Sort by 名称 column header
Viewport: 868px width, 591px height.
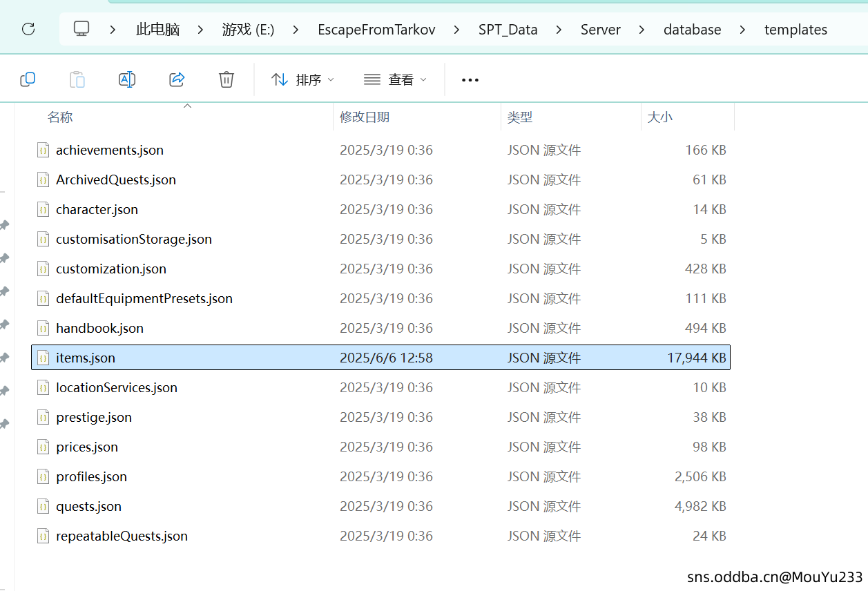(x=60, y=117)
